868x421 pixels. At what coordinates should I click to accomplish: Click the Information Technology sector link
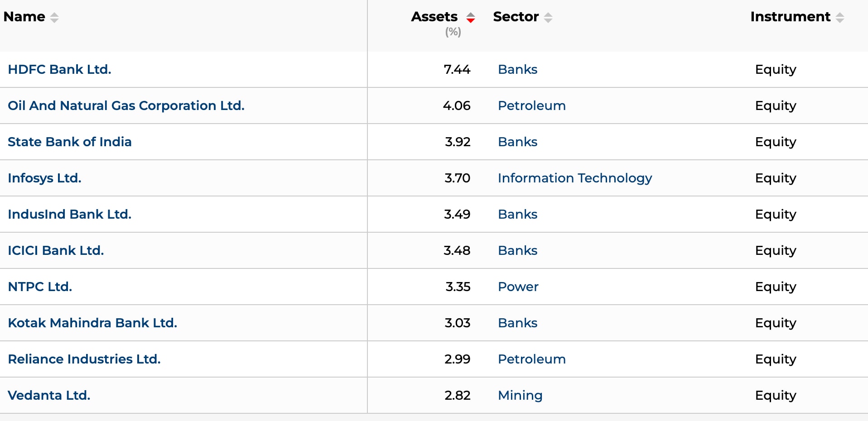575,178
